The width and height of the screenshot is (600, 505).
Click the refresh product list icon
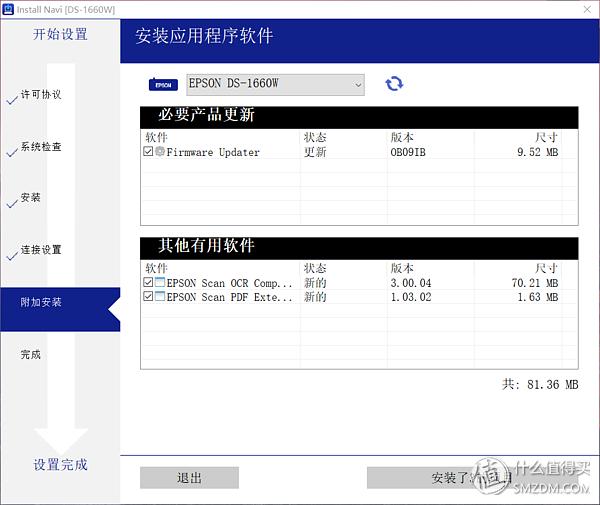click(394, 83)
